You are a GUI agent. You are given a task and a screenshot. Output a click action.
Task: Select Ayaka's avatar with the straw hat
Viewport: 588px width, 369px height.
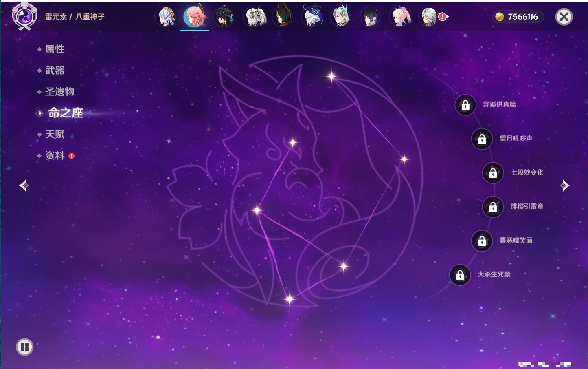[166, 17]
